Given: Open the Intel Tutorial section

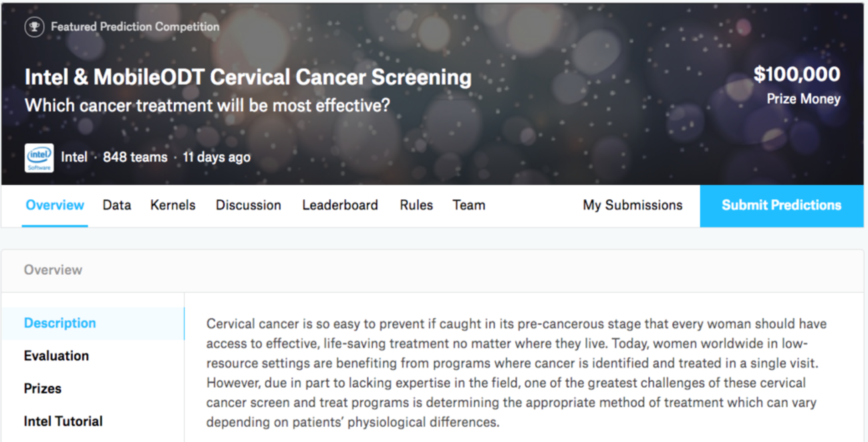Looking at the screenshot, I should pos(63,421).
